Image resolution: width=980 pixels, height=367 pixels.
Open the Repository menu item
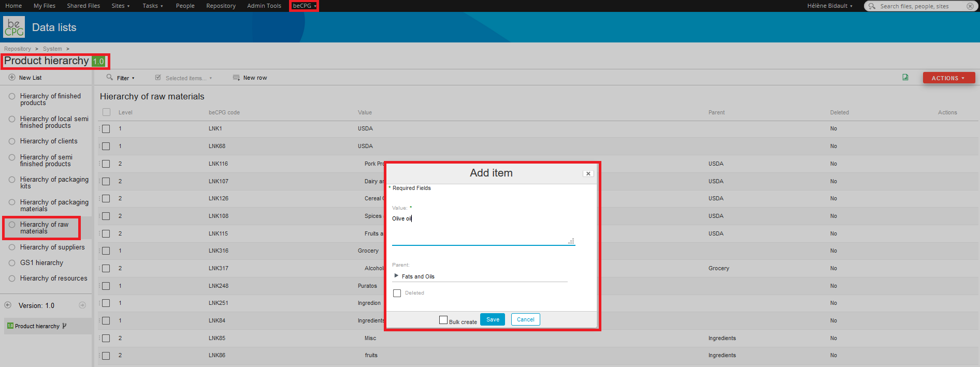(221, 6)
